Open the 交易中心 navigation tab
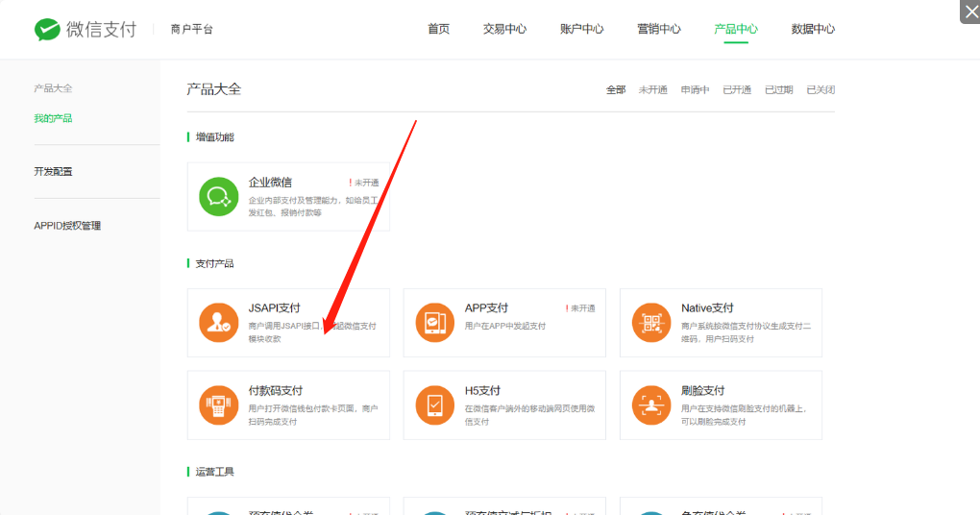Viewport: 980px width, 515px height. (505, 29)
